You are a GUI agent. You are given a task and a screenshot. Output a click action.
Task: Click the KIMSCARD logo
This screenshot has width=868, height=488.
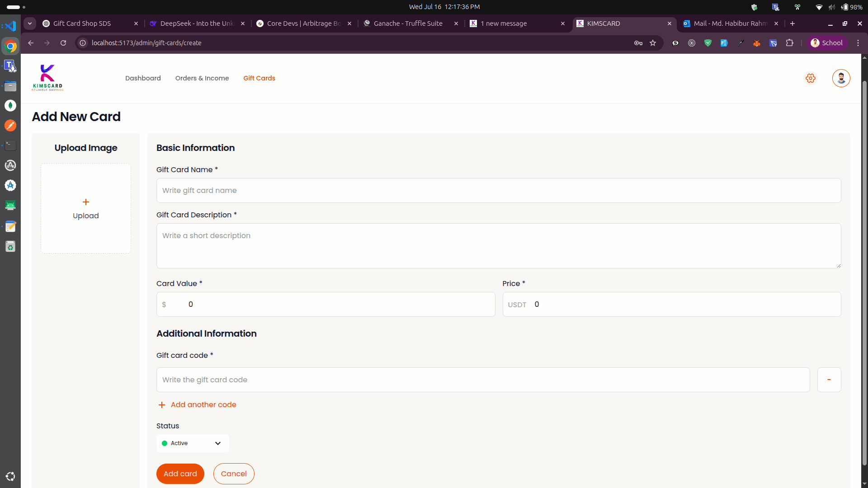(47, 78)
